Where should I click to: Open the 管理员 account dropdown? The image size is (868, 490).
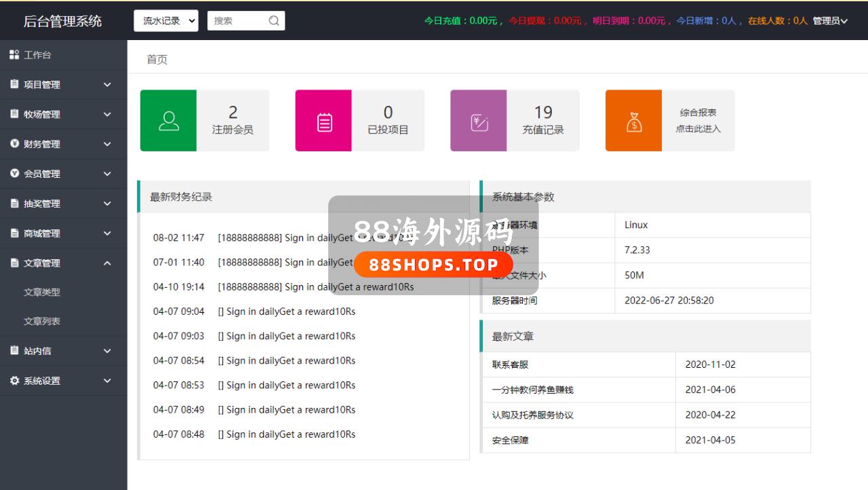pyautogui.click(x=830, y=21)
